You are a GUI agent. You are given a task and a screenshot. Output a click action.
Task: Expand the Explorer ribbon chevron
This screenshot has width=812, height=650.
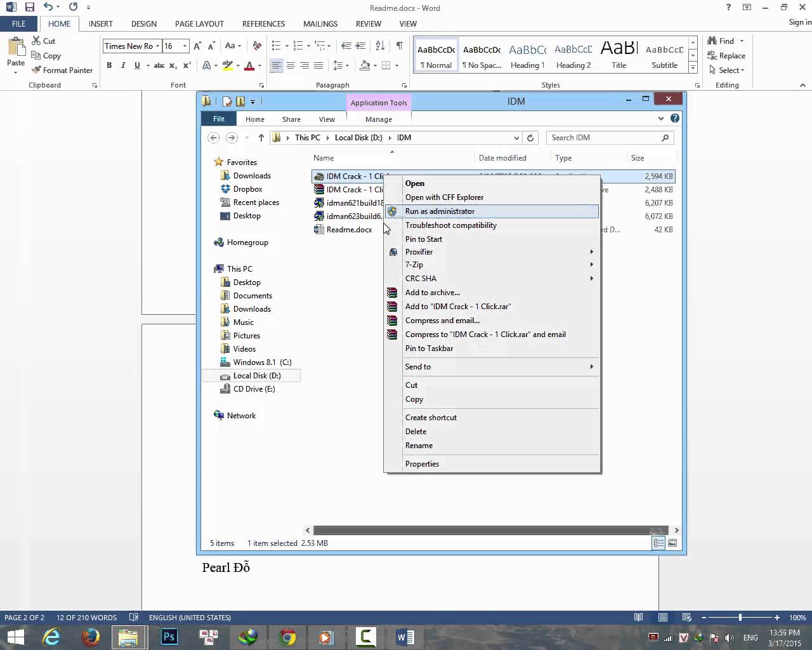[661, 118]
